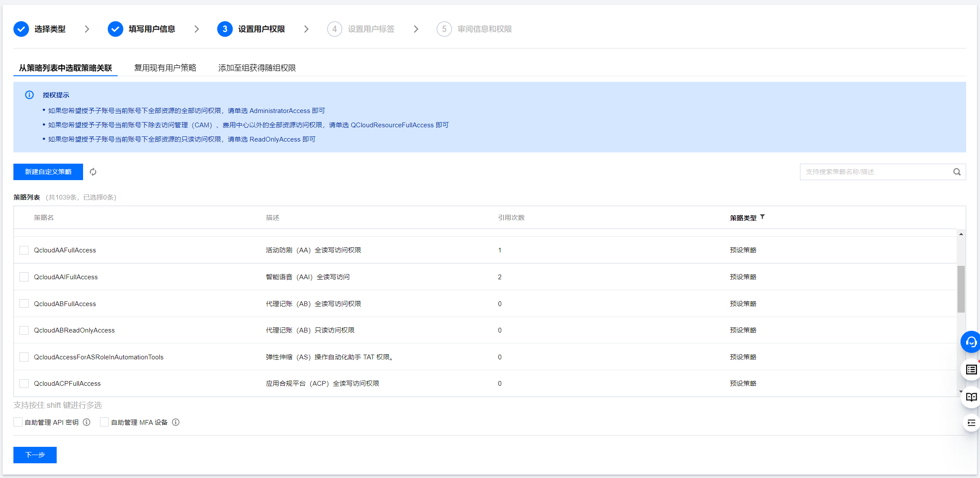The image size is (980, 478).
Task: Click 新建自定义策略 button
Action: pos(48,172)
